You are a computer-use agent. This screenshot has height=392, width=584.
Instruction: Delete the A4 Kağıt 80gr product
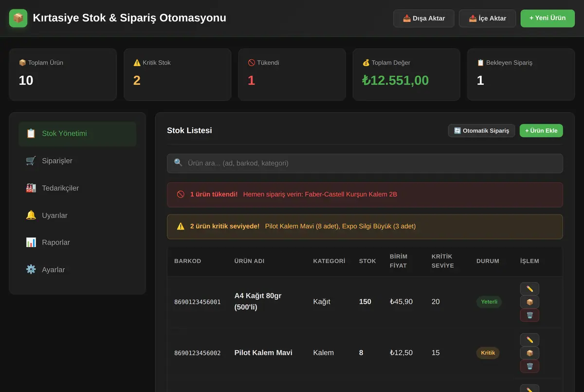pyautogui.click(x=529, y=315)
